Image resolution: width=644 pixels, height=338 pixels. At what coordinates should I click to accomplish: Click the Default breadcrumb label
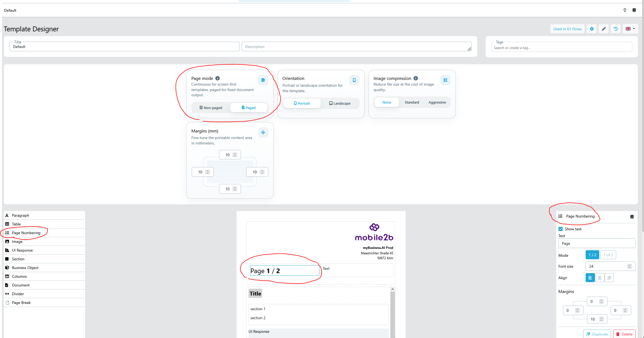coord(10,10)
